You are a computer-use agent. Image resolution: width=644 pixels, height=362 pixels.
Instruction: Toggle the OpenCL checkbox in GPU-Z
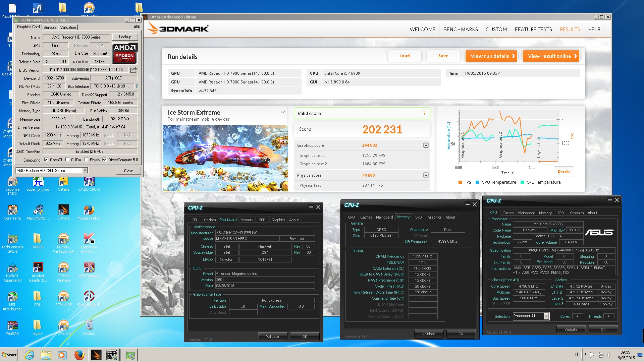46,160
